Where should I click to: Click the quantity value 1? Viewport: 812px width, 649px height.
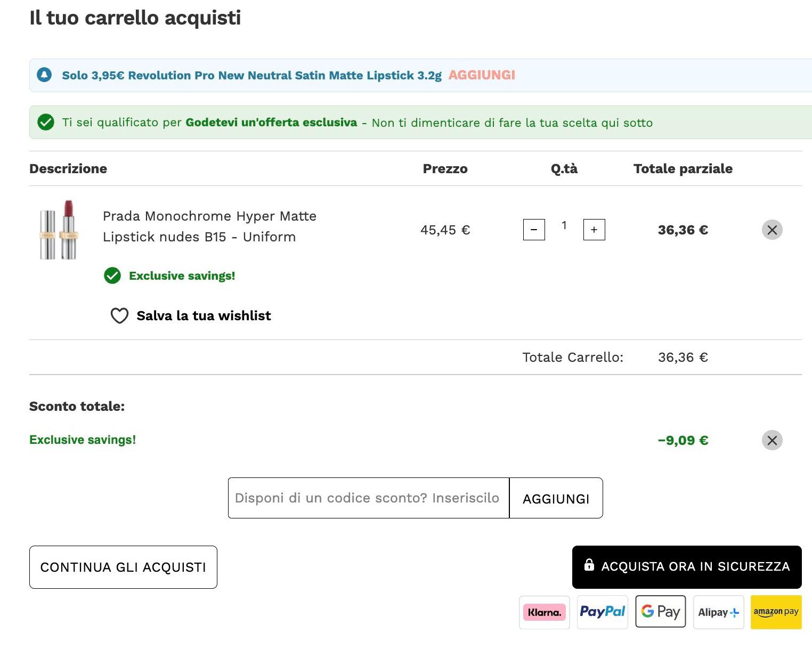pos(564,225)
